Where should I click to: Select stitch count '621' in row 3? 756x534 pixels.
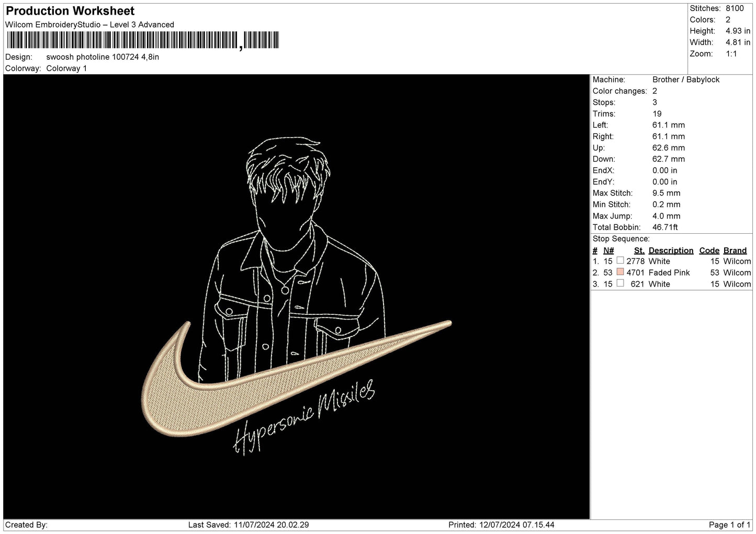[638, 285]
